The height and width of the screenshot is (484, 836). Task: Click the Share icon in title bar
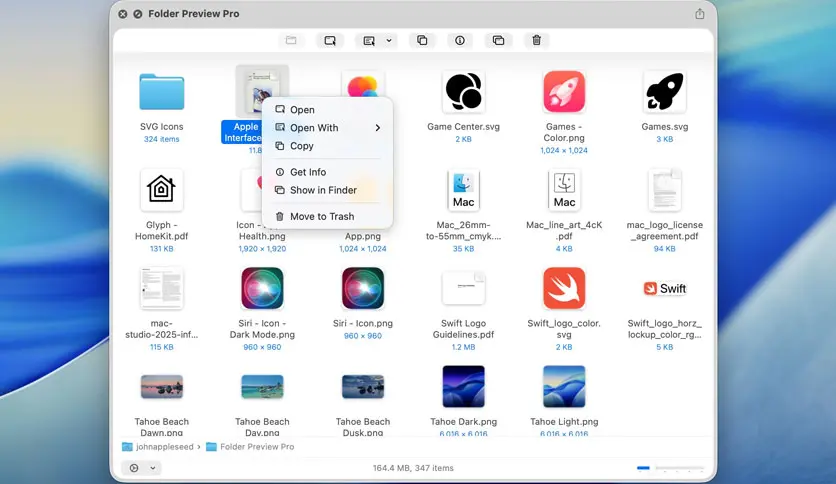(700, 14)
